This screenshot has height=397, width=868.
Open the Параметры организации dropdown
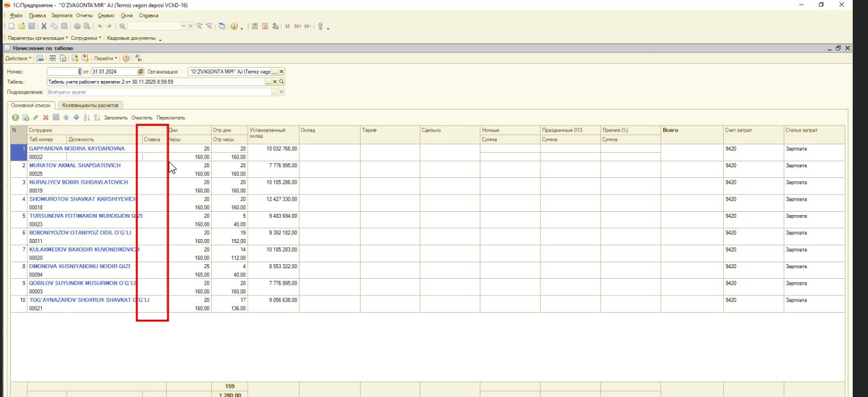point(38,39)
